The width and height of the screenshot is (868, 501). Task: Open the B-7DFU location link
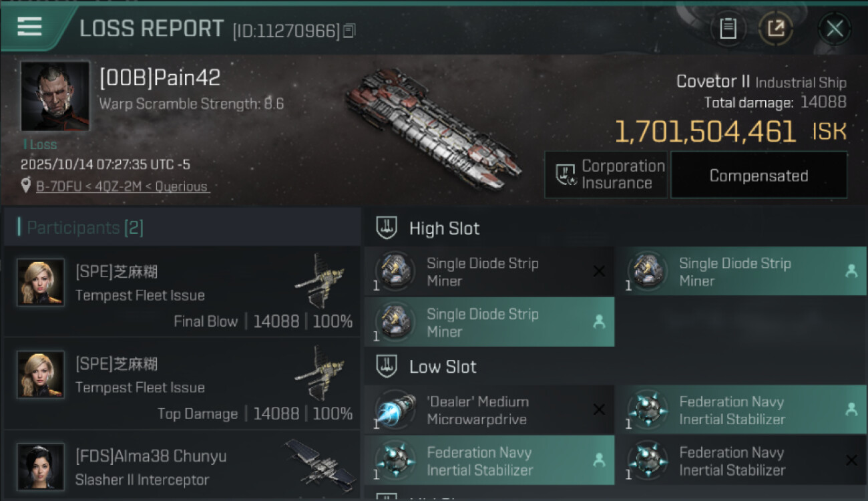(122, 186)
